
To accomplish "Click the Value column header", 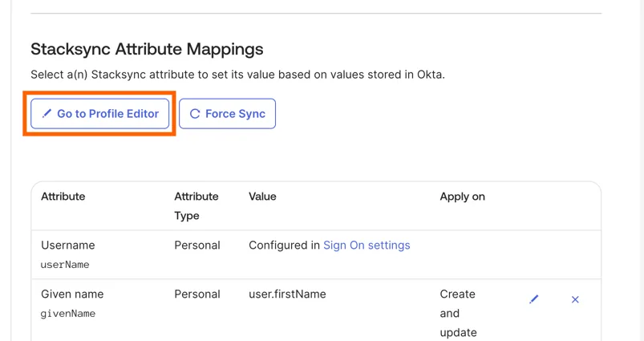I will [x=262, y=197].
